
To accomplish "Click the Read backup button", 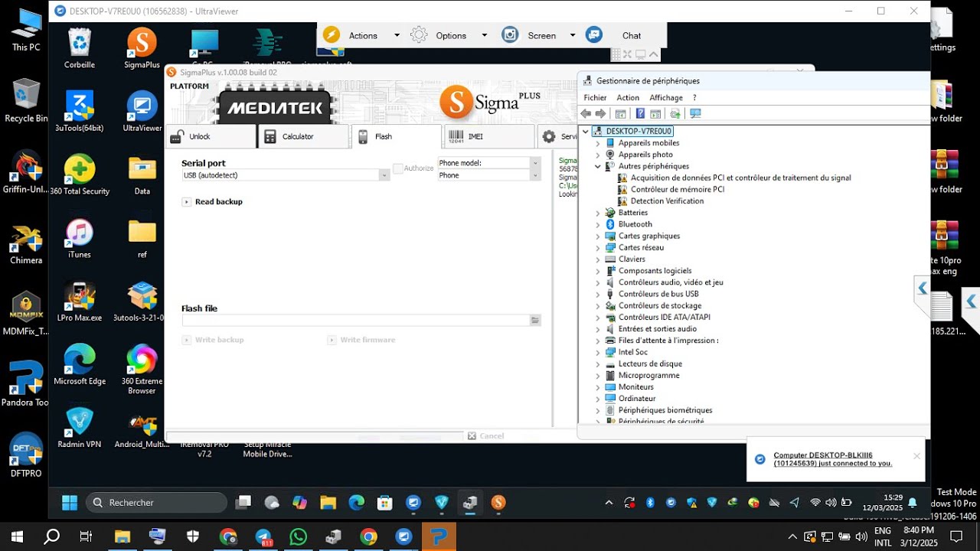I will (x=213, y=202).
